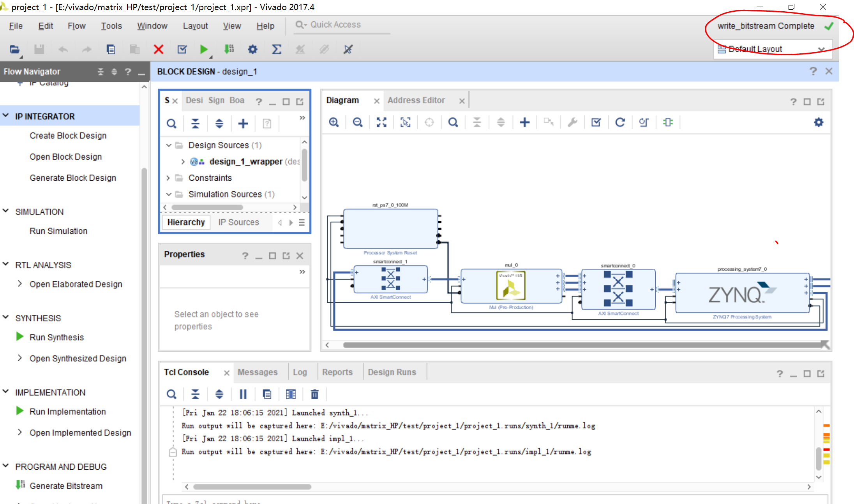Click the Sigma reports toolbar icon
Viewport: 854px width, 504px height.
pyautogui.click(x=276, y=49)
